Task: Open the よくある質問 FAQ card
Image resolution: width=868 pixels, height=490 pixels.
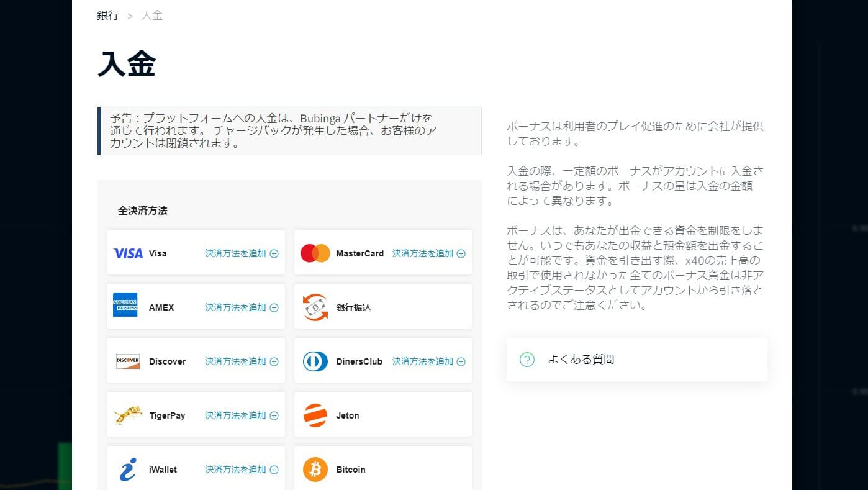Action: (x=637, y=360)
